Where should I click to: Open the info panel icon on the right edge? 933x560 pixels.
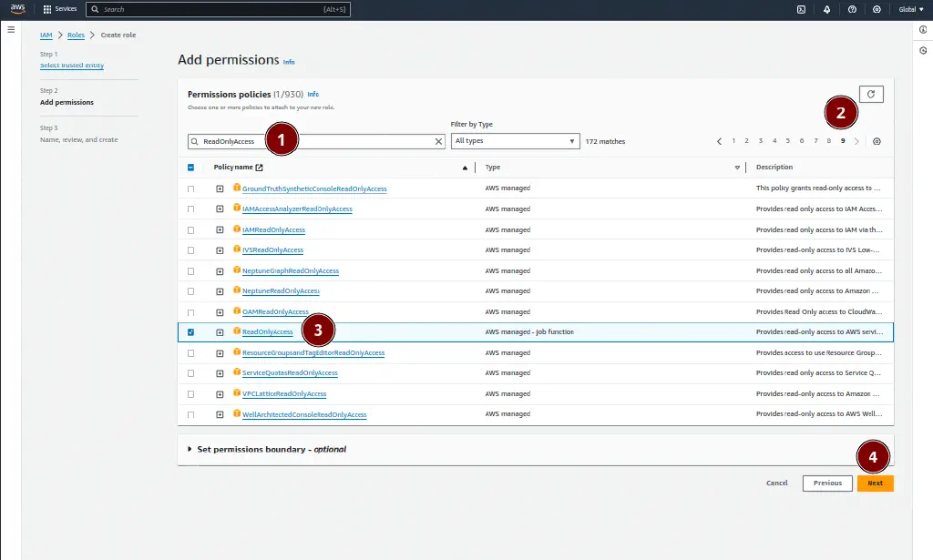tap(923, 30)
